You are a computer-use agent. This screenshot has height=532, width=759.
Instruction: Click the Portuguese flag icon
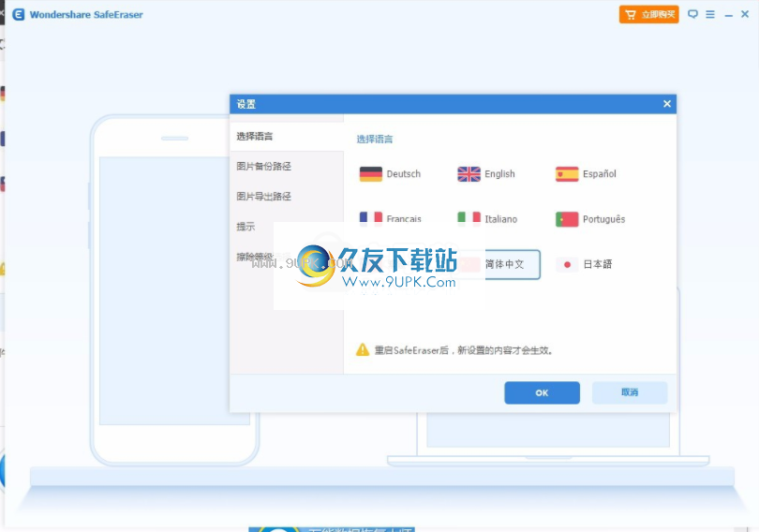tap(567, 219)
